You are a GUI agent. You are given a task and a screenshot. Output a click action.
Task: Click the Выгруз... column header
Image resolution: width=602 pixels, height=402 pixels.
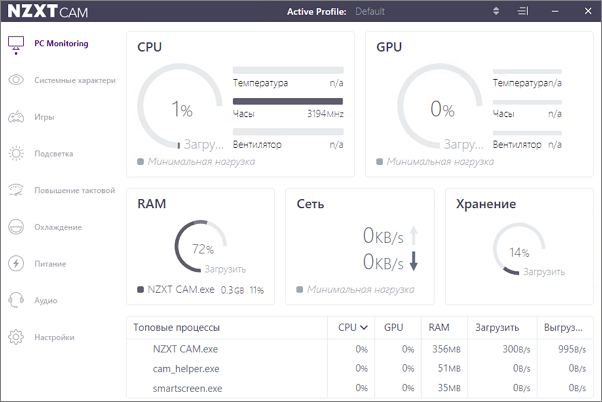(563, 328)
